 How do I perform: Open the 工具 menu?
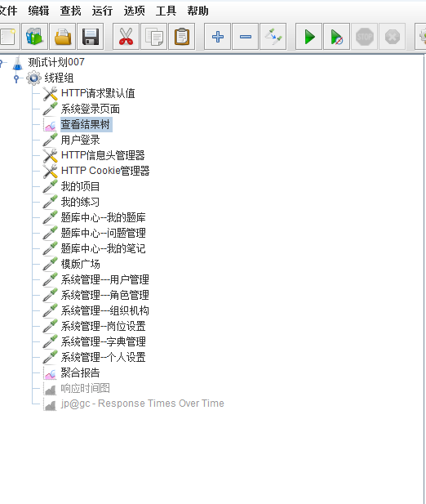166,11
